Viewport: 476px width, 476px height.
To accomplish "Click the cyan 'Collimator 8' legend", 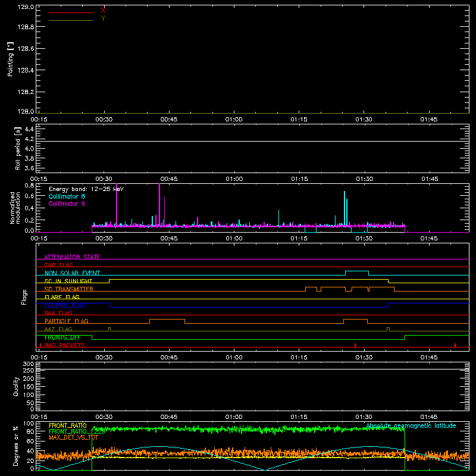I will (67, 196).
